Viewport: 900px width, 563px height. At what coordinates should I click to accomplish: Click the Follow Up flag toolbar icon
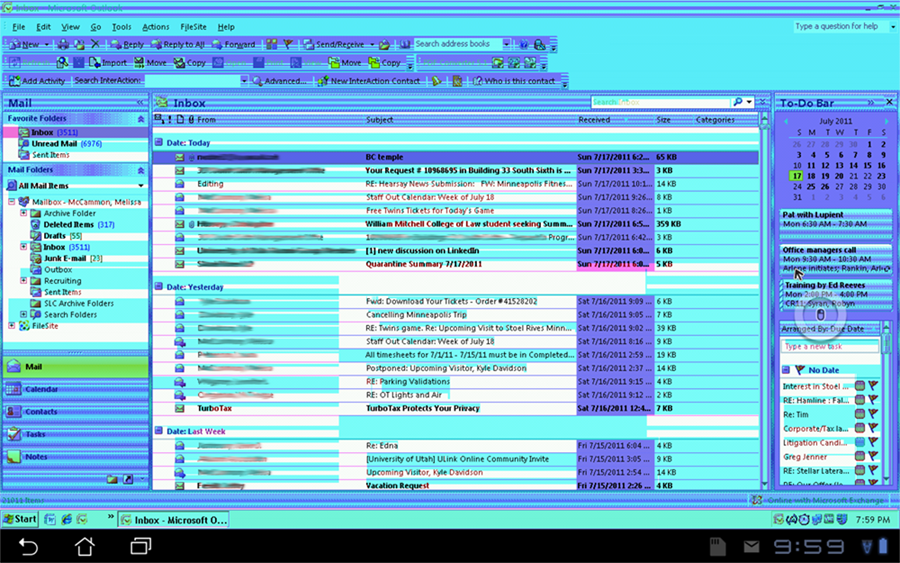coord(288,44)
